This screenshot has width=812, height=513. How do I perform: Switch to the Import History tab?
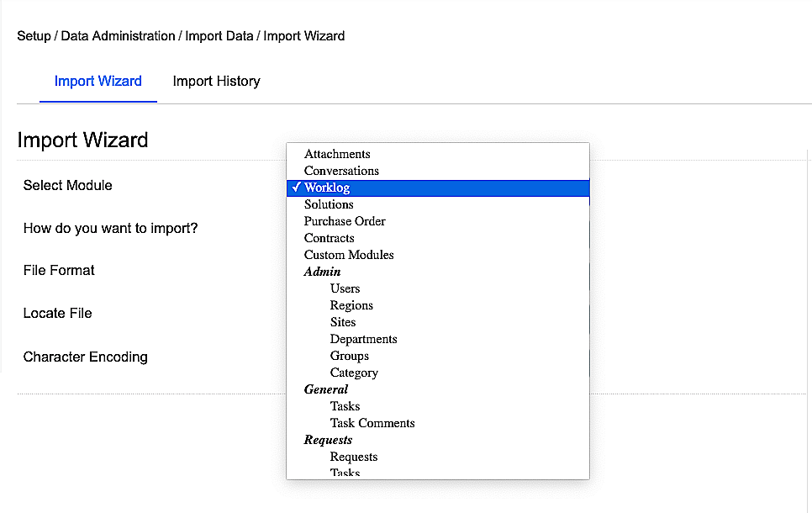pyautogui.click(x=216, y=82)
